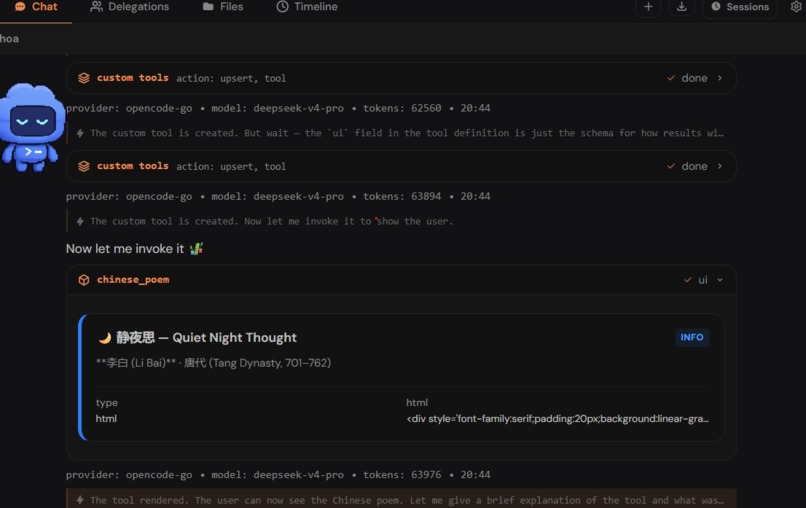This screenshot has height=508, width=806.
Task: Open the Files tab
Action: click(223, 7)
